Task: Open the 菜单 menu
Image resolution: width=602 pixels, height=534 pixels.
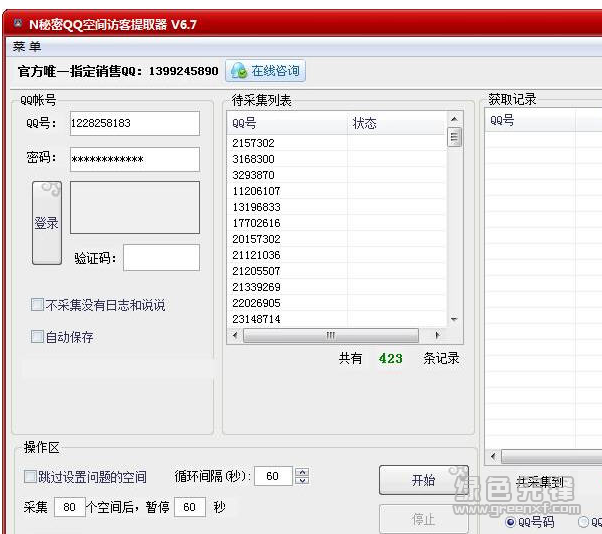Action: [x=27, y=47]
